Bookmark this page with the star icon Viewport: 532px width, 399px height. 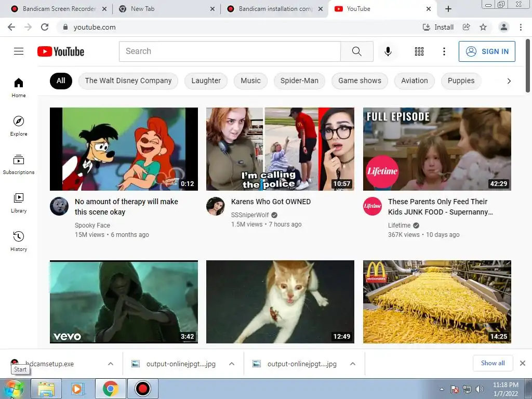coord(483,27)
